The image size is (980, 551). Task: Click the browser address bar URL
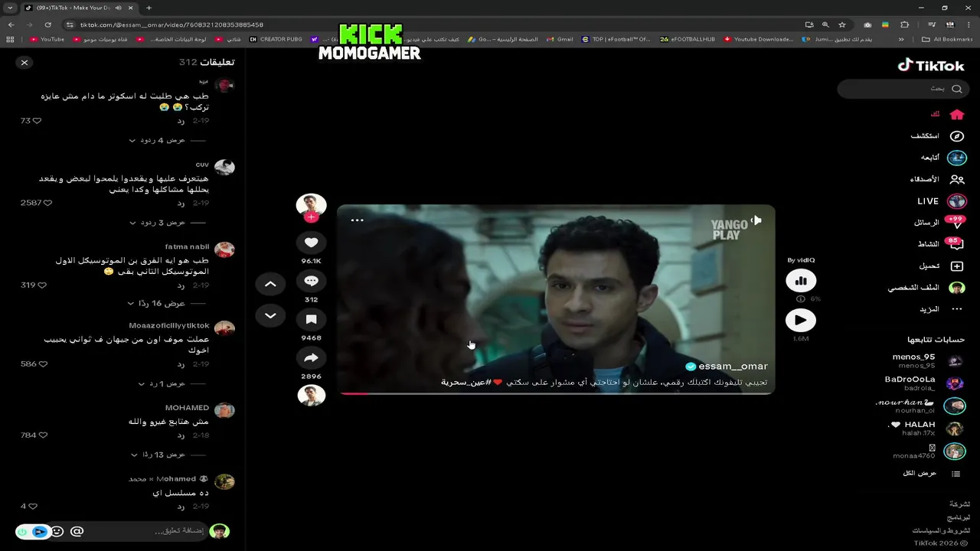click(x=171, y=24)
